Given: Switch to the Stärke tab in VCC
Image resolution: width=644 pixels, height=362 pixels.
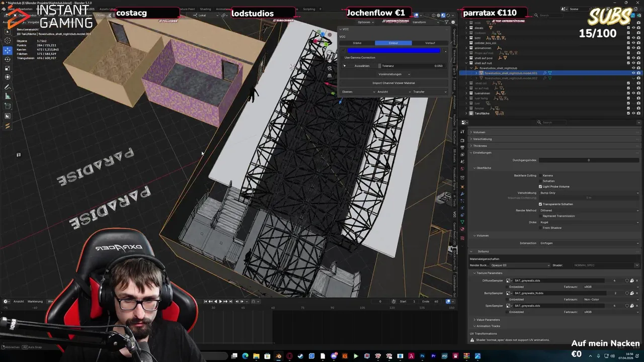Looking at the screenshot, I should pos(357,43).
